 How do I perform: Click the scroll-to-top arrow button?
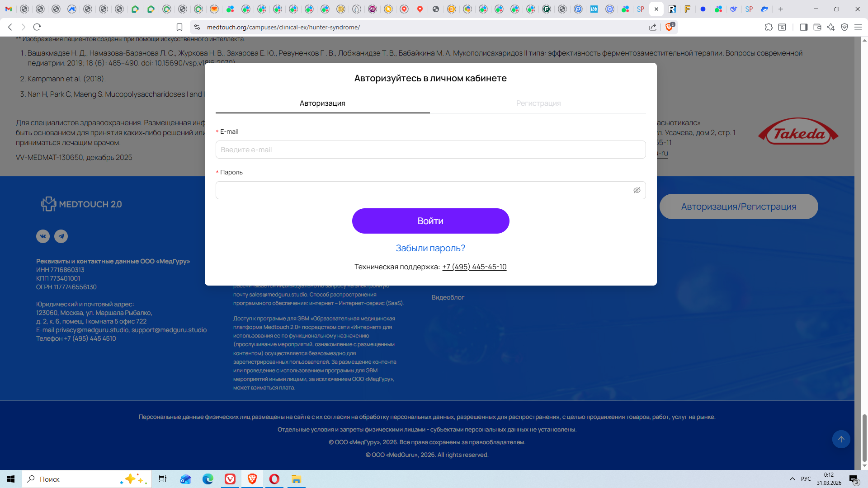point(841,439)
